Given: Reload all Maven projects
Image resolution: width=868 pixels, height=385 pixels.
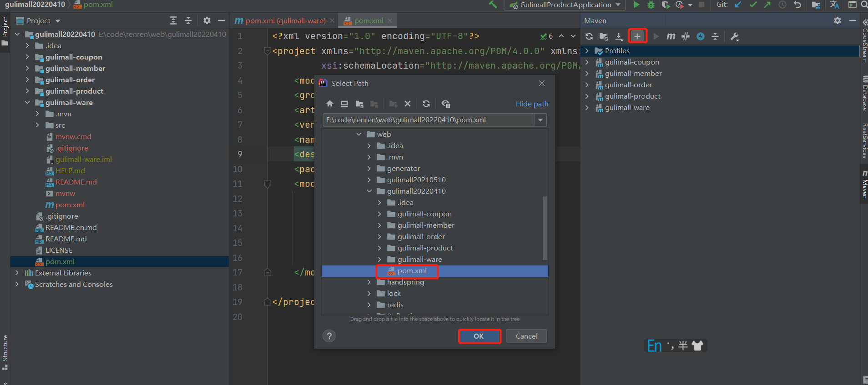Looking at the screenshot, I should click(589, 36).
